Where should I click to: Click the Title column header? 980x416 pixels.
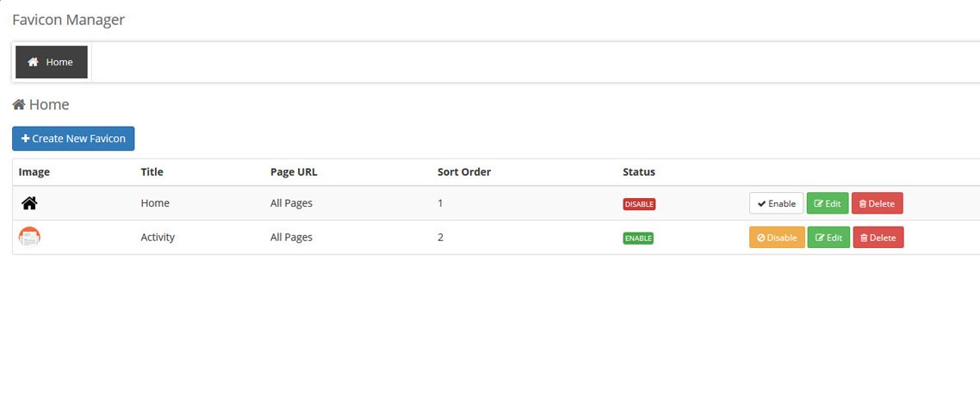[x=152, y=171]
